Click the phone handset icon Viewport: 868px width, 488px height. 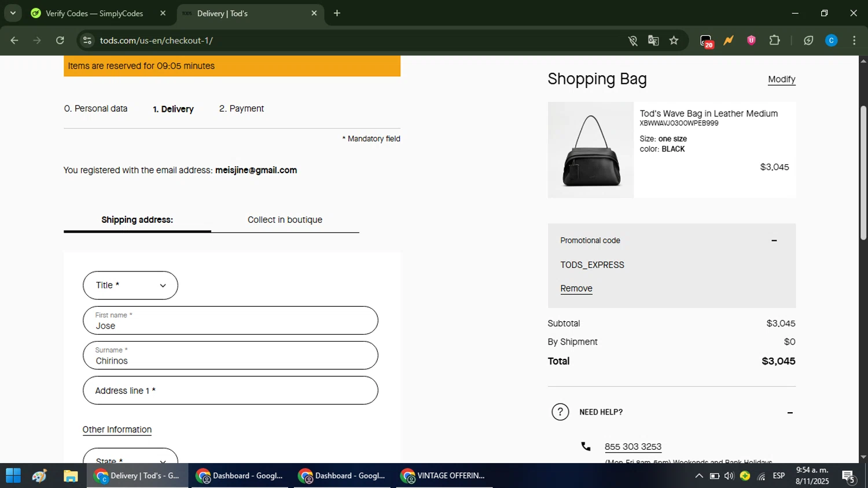point(586,446)
